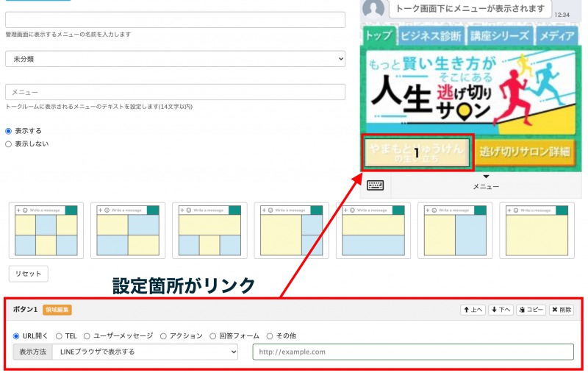Delete button 1 using 削除
Screen dimensions: 588x373
pyautogui.click(x=562, y=310)
